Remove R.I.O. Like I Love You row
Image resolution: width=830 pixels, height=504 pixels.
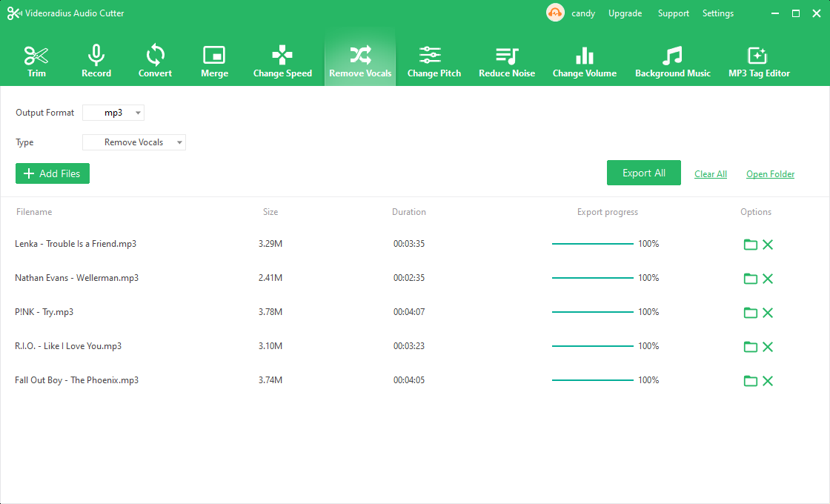pos(768,347)
